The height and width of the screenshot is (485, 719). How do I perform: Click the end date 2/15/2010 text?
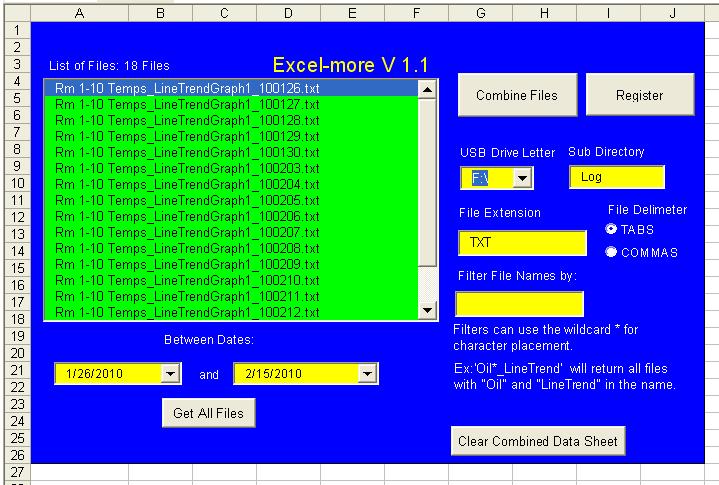pyautogui.click(x=273, y=374)
